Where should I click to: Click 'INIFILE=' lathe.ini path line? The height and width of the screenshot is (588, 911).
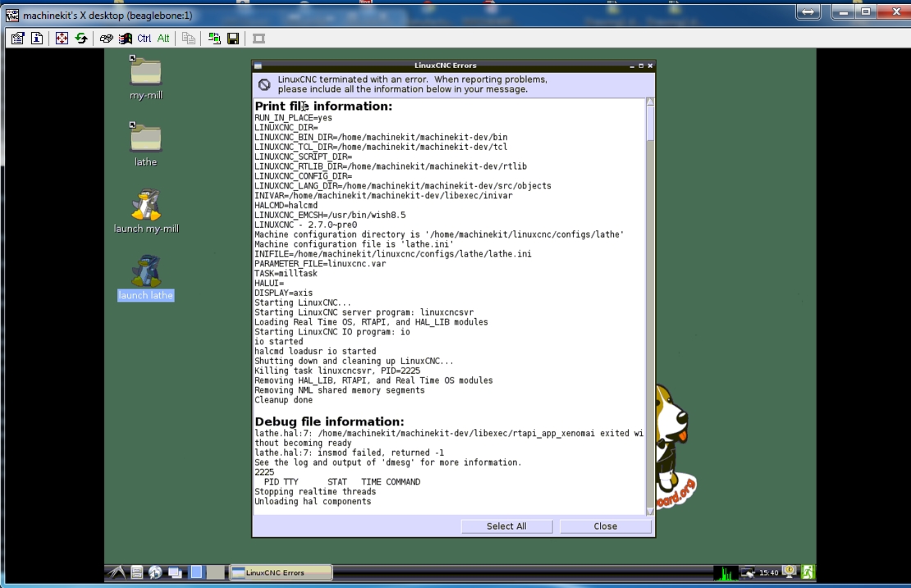(x=393, y=253)
